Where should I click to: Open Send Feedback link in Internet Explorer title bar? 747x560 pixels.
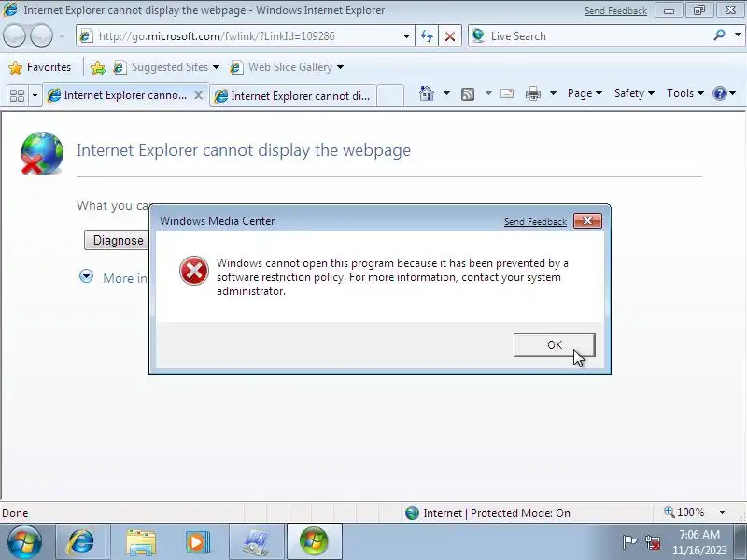pos(615,11)
